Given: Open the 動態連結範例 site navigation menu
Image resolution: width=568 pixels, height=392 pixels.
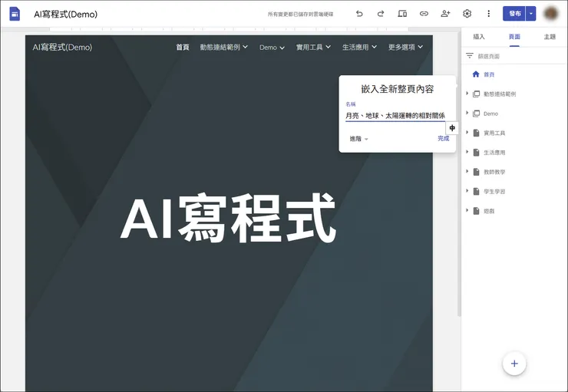Looking at the screenshot, I should [224, 47].
